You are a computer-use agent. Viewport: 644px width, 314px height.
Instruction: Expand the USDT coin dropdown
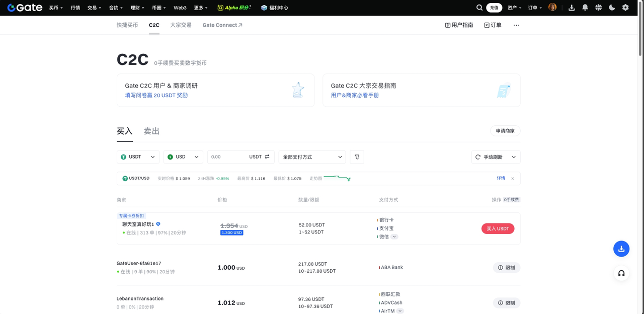click(138, 157)
